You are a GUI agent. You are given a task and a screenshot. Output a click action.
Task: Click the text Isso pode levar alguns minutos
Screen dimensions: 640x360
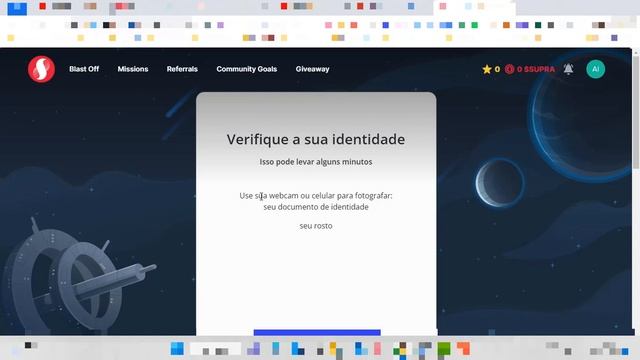(x=316, y=162)
